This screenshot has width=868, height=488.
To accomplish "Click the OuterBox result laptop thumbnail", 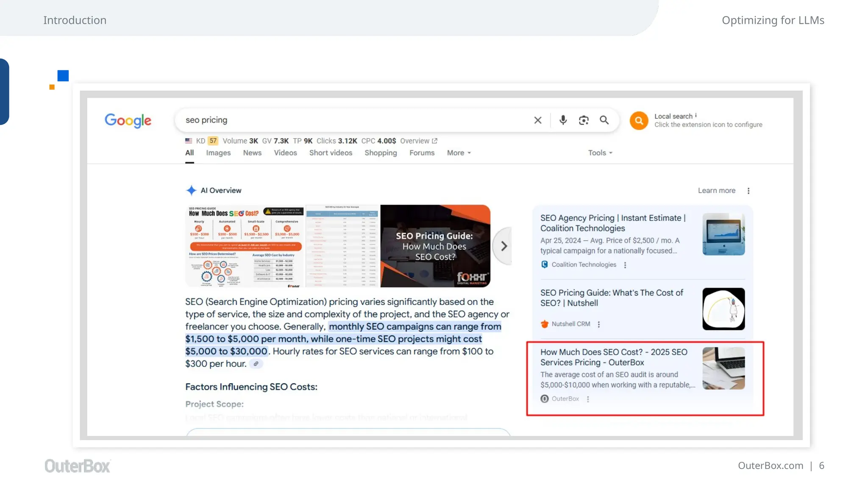I will pos(723,368).
